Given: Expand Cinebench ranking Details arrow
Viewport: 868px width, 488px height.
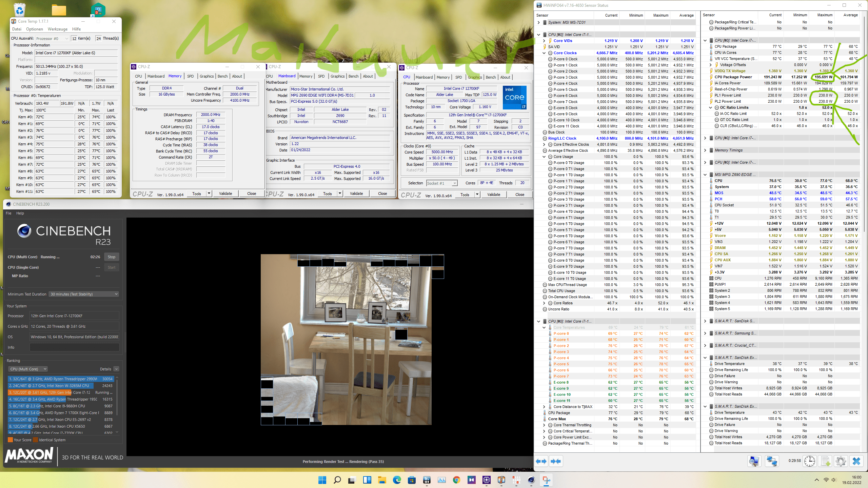Looking at the screenshot, I should tap(116, 369).
